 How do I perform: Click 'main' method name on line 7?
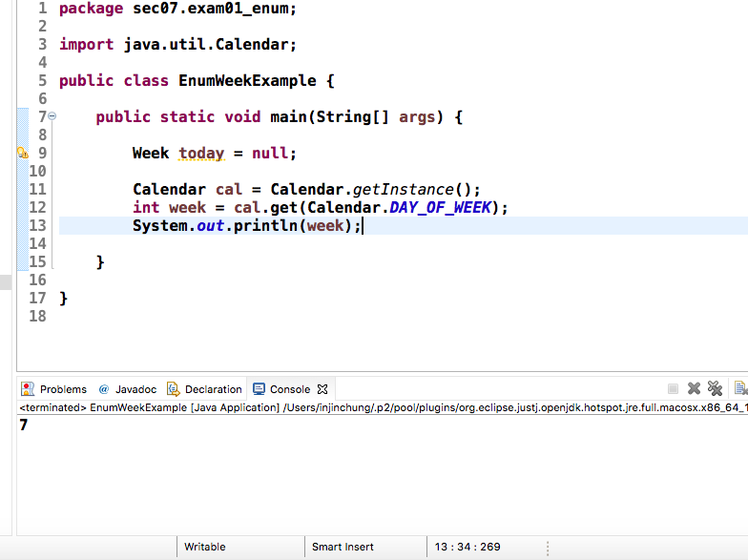click(x=288, y=116)
